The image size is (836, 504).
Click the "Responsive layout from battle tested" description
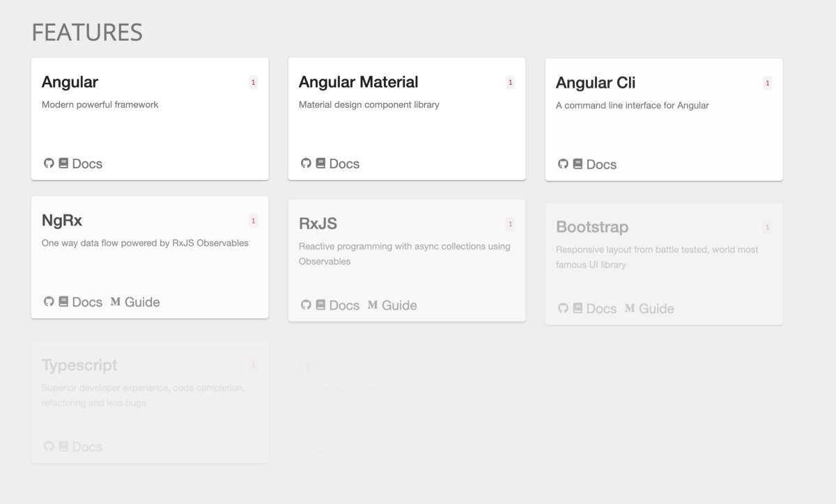[657, 257]
